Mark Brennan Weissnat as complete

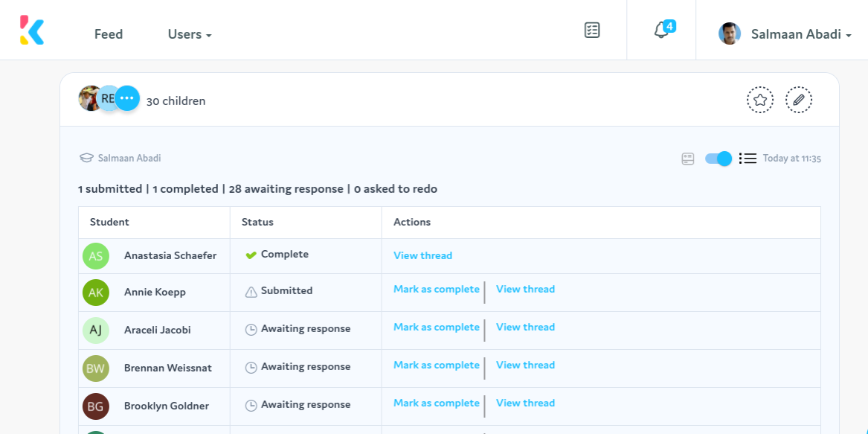(436, 365)
